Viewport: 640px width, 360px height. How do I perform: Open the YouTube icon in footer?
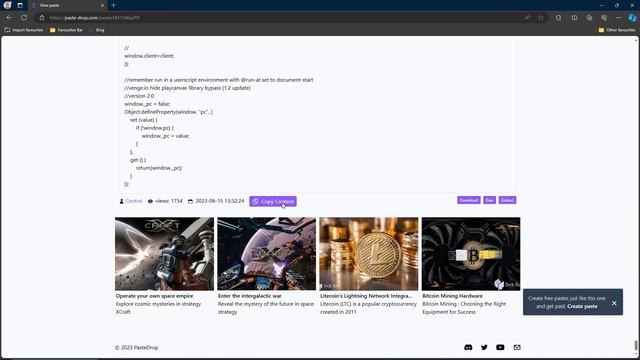[500, 347]
